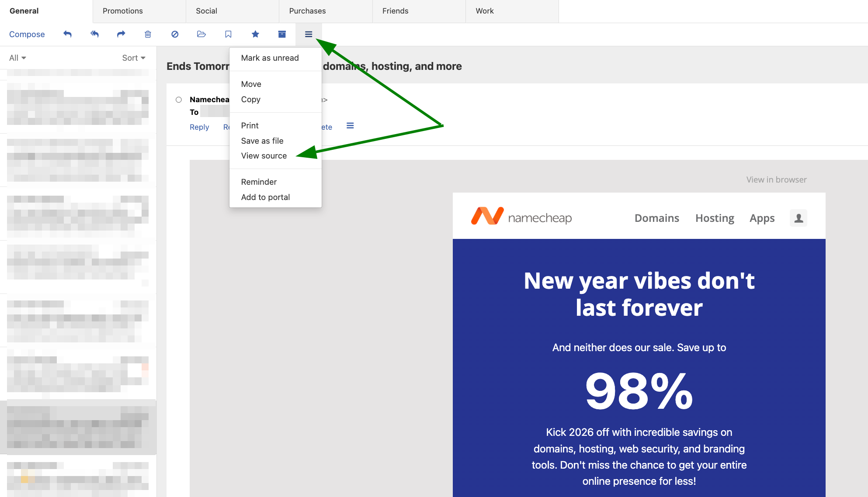Image resolution: width=868 pixels, height=497 pixels.
Task: Click the archive box icon
Action: pos(282,34)
